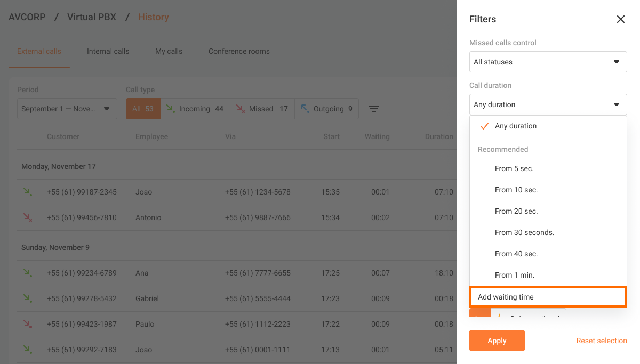Viewport: 640px width, 364px height.
Task: Click Customer column header
Action: [63, 136]
